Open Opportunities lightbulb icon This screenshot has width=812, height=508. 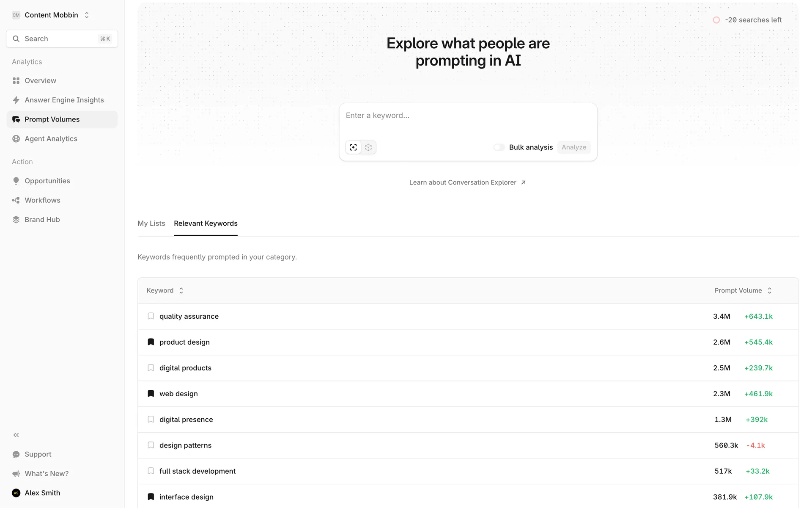tap(16, 181)
